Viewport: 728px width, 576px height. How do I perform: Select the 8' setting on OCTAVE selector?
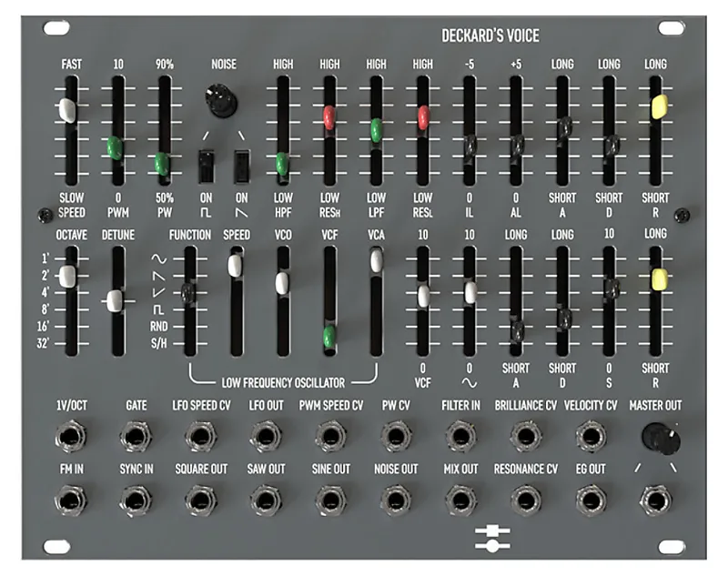(x=68, y=309)
